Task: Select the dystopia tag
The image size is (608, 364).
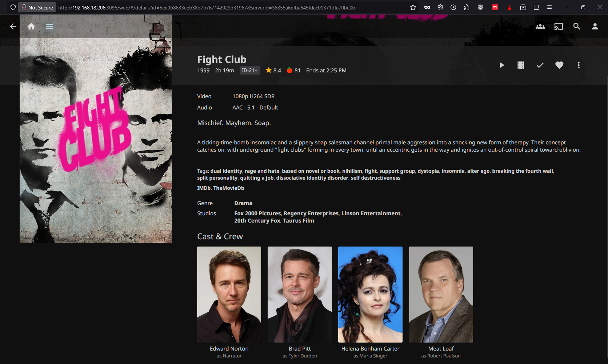Action: point(428,171)
